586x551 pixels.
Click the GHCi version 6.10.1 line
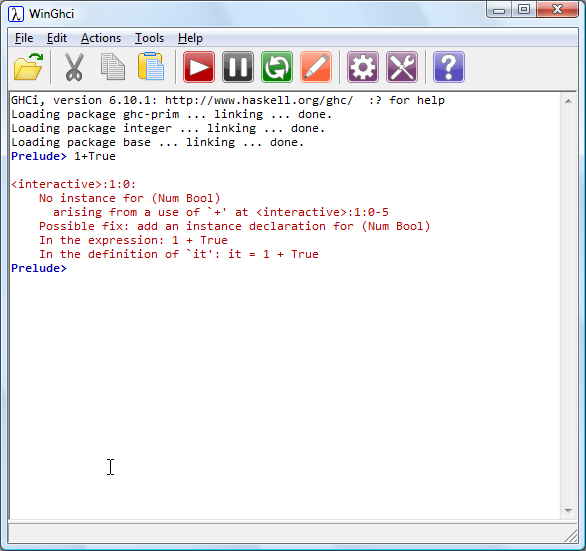[x=228, y=100]
